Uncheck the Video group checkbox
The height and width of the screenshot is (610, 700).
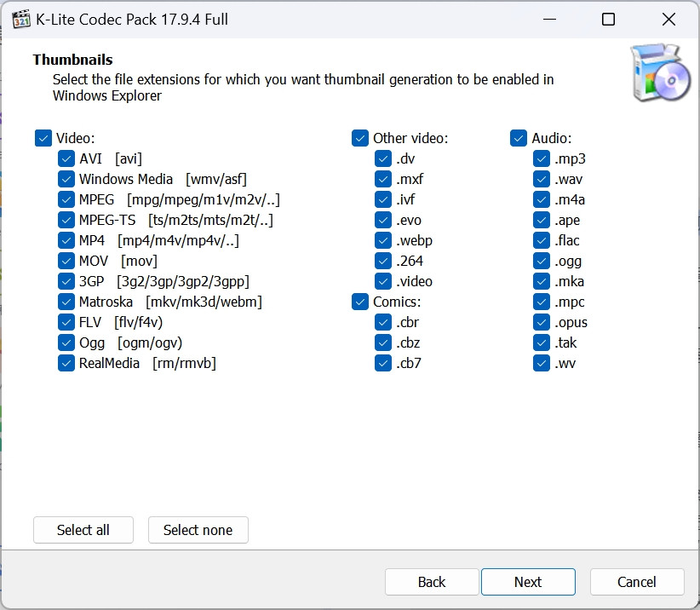click(x=43, y=138)
